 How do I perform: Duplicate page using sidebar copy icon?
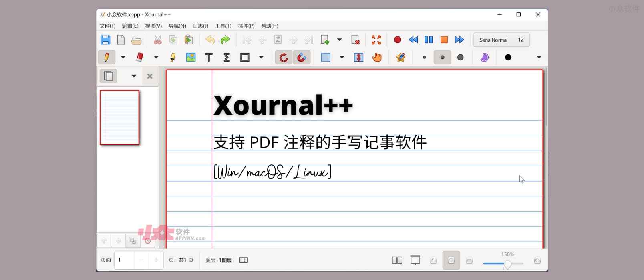point(133,241)
